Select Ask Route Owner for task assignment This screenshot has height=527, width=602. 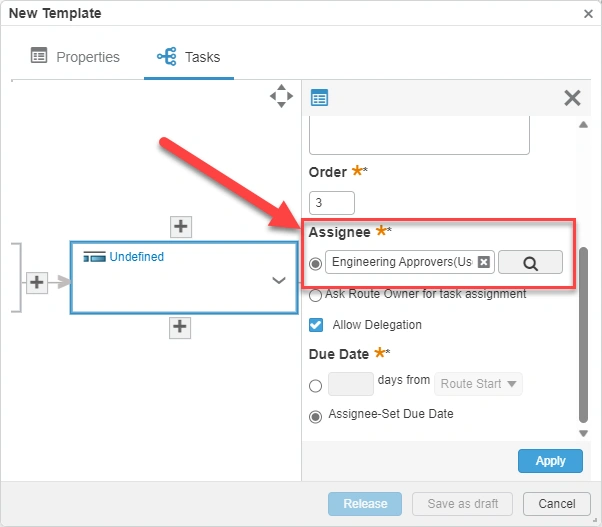[x=316, y=295]
